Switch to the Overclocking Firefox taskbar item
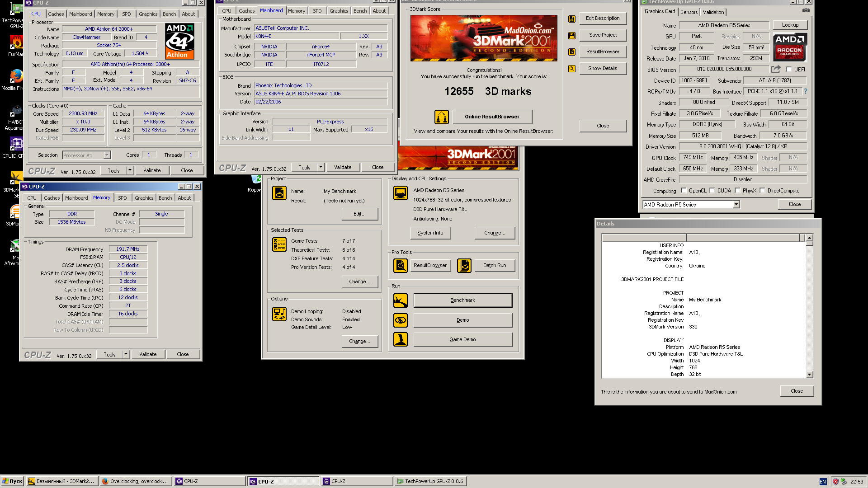Viewport: 868px width, 488px height. click(x=136, y=482)
